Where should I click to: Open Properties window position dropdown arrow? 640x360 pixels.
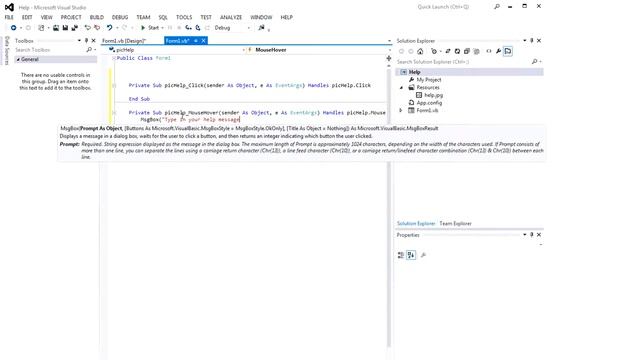click(x=524, y=235)
